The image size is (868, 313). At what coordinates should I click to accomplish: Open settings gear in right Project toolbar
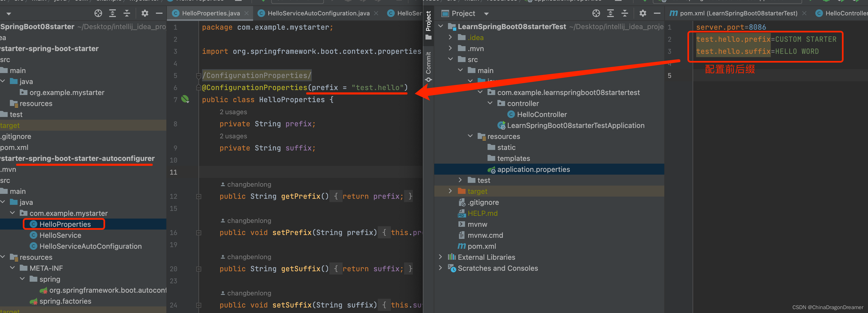[643, 13]
